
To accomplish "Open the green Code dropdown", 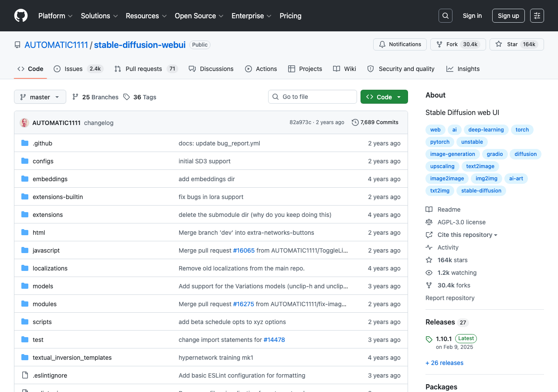I will [x=384, y=97].
